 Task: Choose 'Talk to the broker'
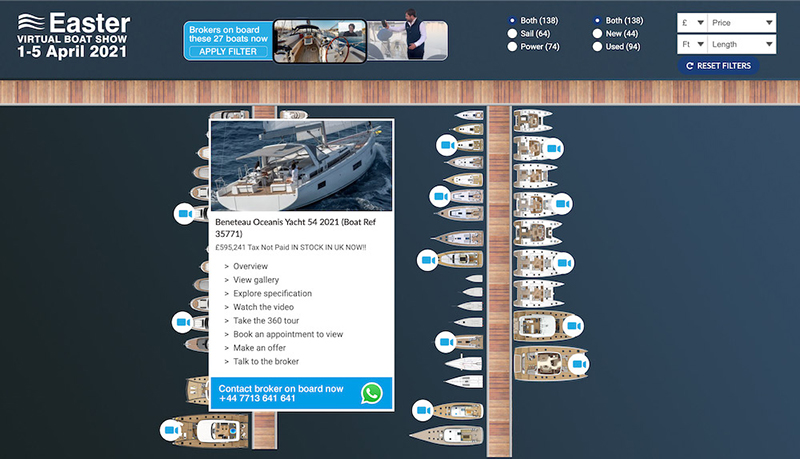pos(266,362)
